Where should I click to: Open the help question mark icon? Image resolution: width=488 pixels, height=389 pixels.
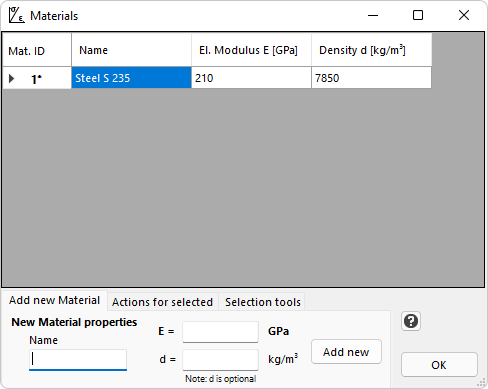(x=411, y=321)
